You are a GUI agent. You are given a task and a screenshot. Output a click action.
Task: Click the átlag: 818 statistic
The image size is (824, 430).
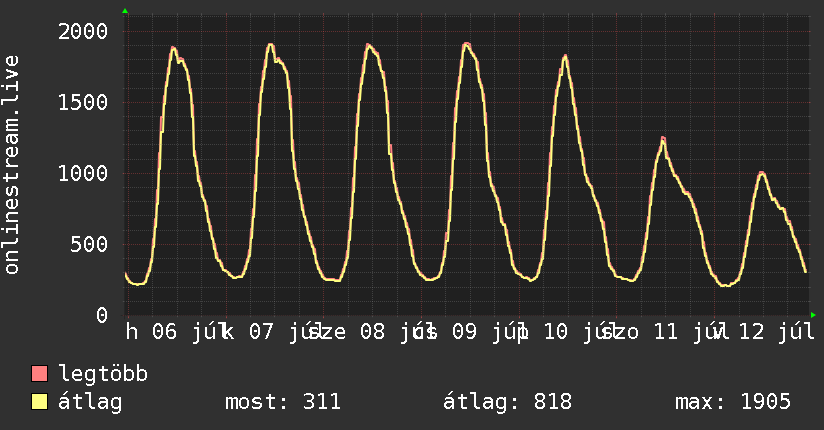tap(507, 402)
